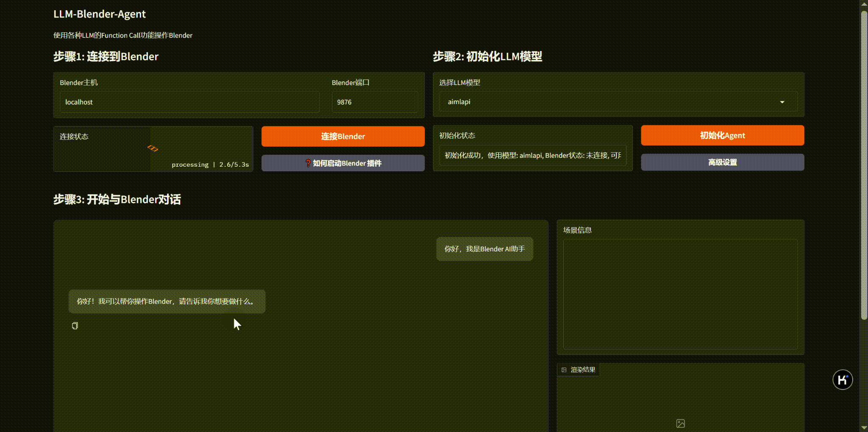Viewport: 868px width, 432px height.
Task: Click the processing 2.6/5.3s status text
Action: [x=210, y=165]
